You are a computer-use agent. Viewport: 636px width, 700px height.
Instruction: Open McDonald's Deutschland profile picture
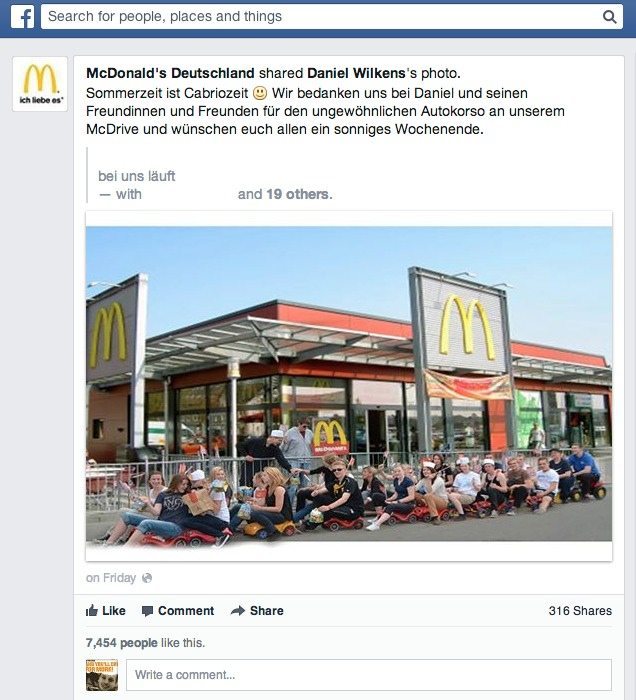point(40,84)
